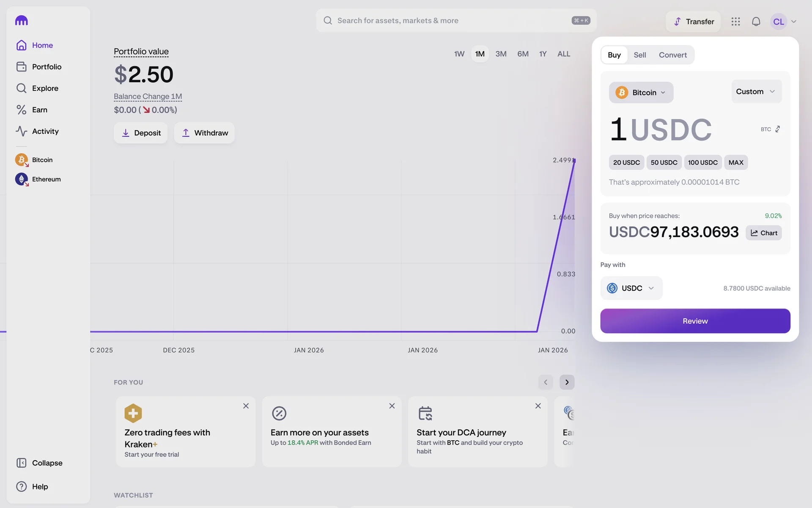
Task: Open the apps grid menu
Action: click(x=735, y=22)
